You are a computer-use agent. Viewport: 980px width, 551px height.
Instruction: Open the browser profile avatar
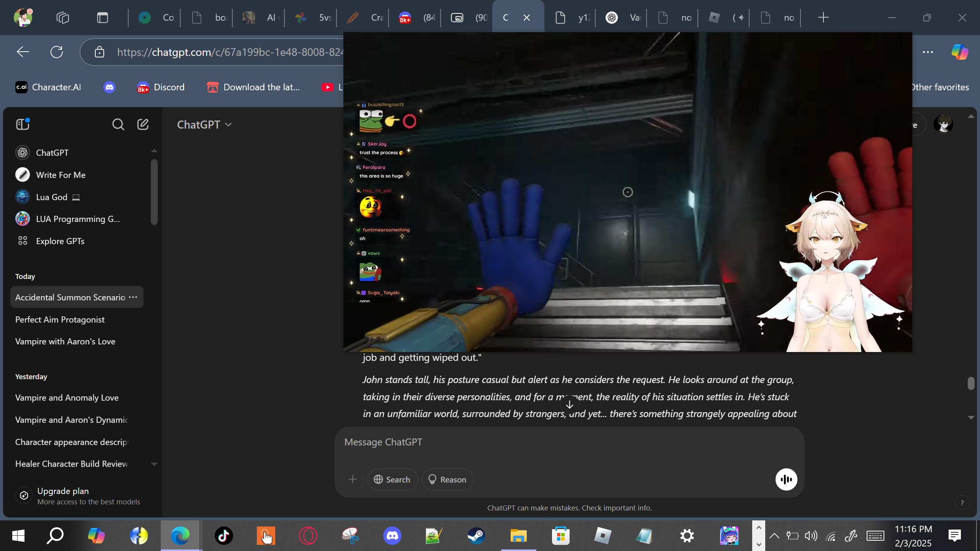coord(23,17)
